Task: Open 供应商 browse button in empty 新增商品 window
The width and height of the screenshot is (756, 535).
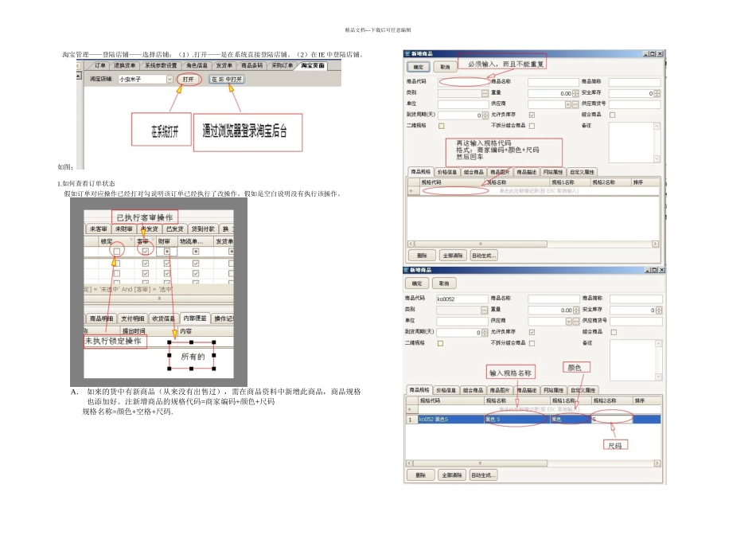Action: coord(575,104)
